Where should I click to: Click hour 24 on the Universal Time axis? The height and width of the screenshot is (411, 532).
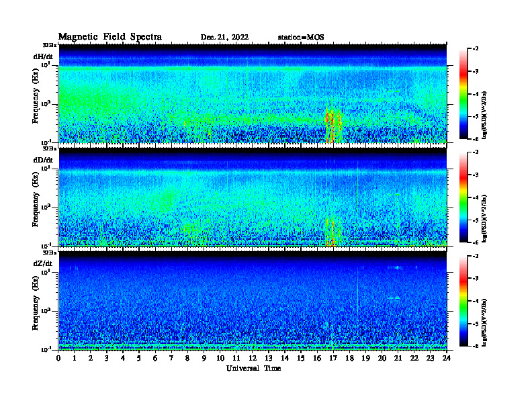point(447,359)
